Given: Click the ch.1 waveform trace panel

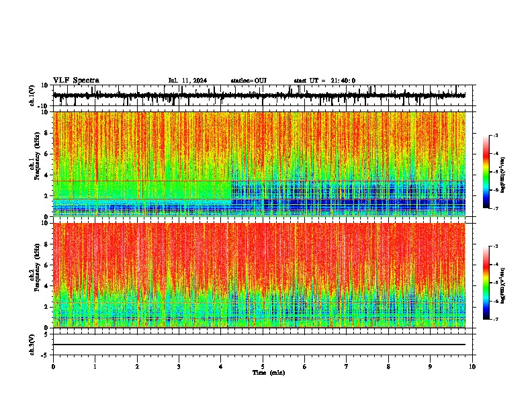Looking at the screenshot, I should pyautogui.click(x=263, y=95).
